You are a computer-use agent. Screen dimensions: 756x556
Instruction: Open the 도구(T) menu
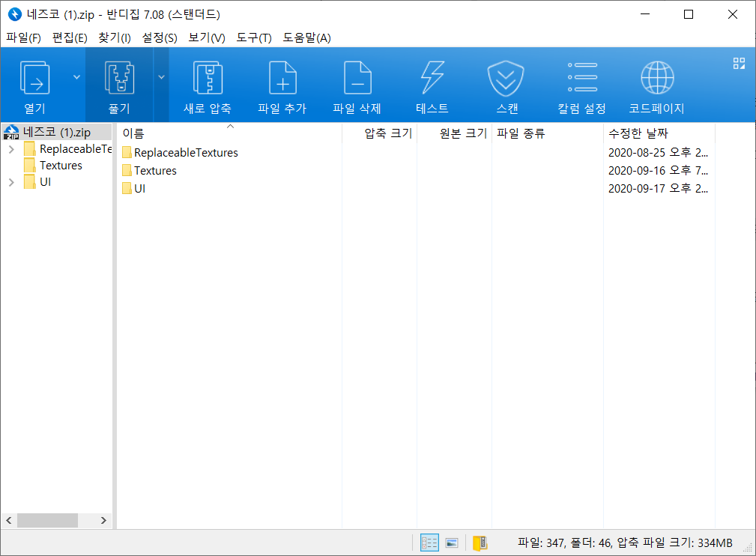[253, 37]
